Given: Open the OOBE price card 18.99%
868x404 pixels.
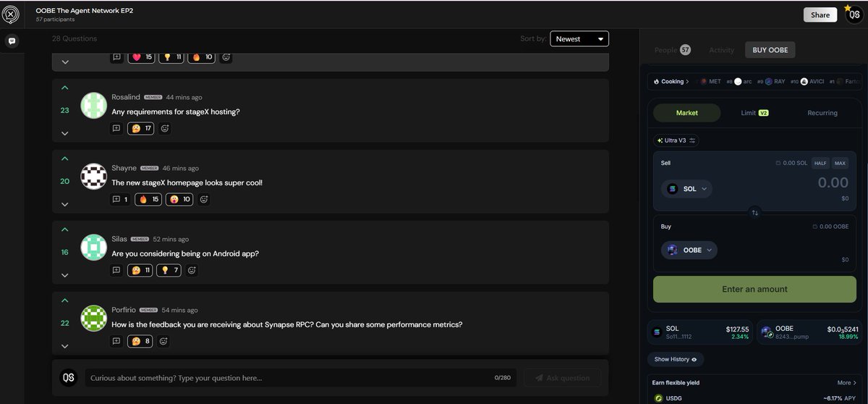Looking at the screenshot, I should [810, 332].
